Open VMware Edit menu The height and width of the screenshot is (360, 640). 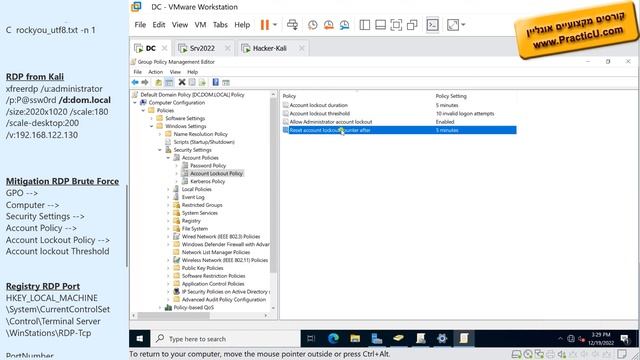[x=159, y=25]
